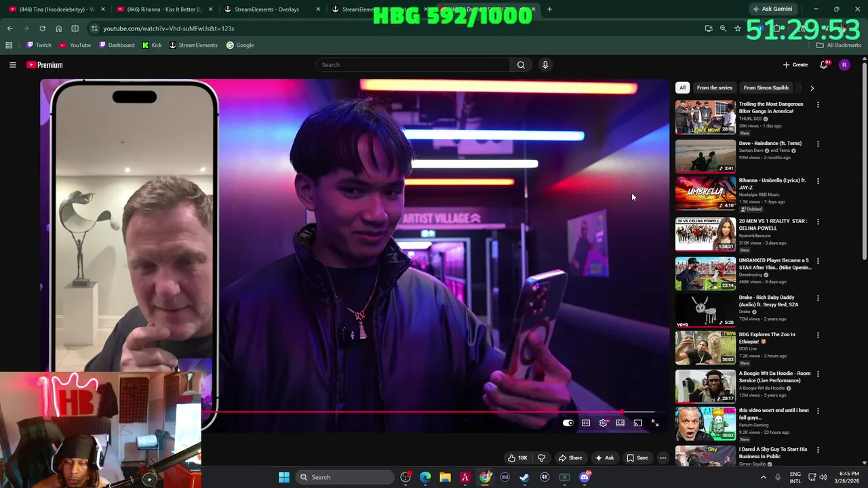Open the A Boogie Room Service thumbnail
The image size is (868, 488).
pos(705,386)
